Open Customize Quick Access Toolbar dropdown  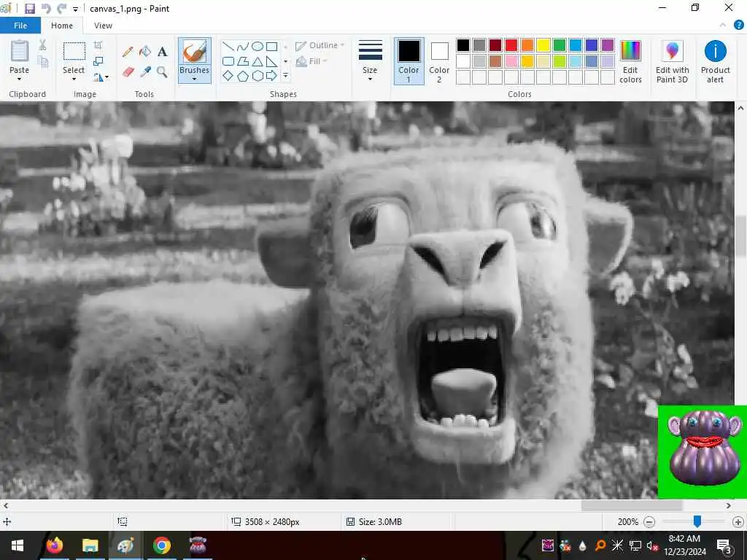click(75, 9)
